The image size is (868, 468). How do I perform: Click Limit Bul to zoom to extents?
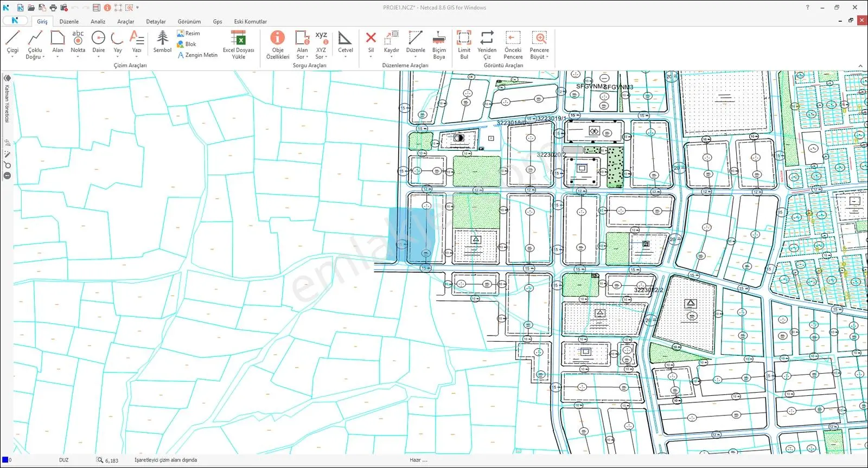pos(464,44)
